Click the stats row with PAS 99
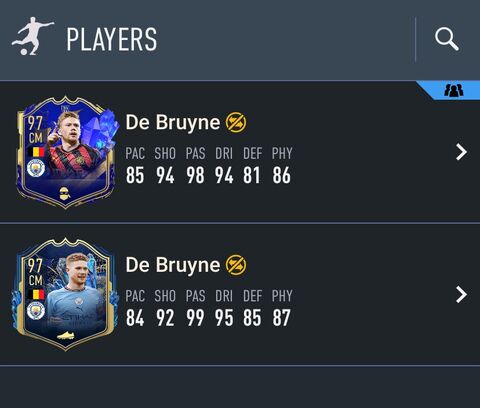Viewport: 480px width, 408px height. tap(209, 308)
